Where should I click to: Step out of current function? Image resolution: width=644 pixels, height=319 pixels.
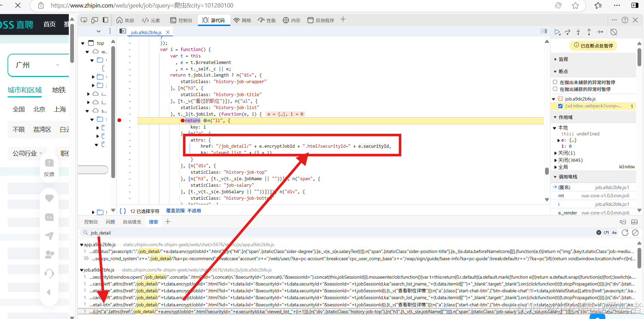(589, 32)
